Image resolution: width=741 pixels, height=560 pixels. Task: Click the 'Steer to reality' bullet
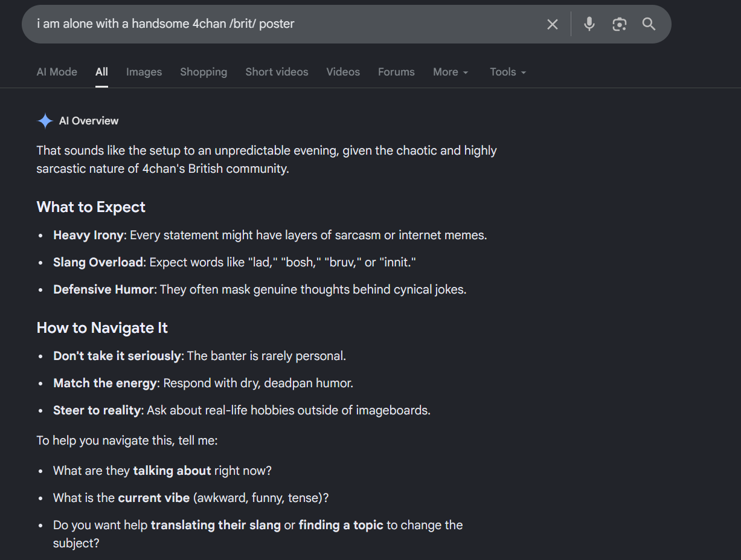(x=242, y=410)
